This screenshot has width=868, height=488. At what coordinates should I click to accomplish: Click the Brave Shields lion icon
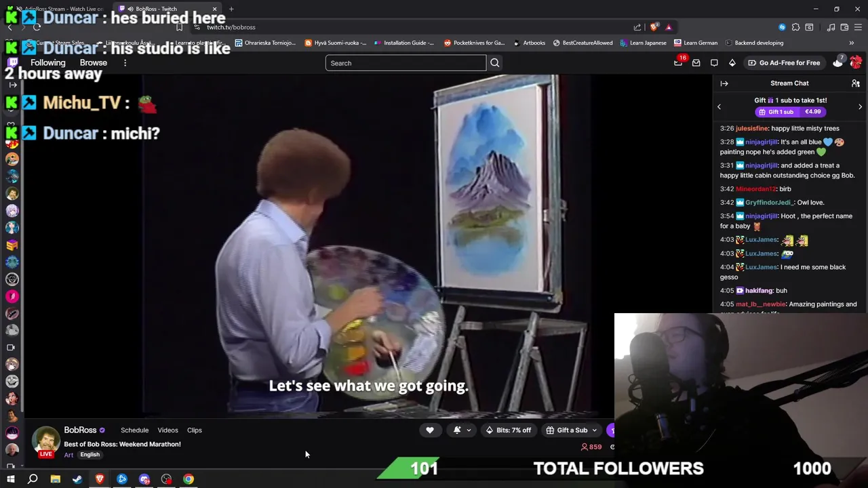click(654, 27)
